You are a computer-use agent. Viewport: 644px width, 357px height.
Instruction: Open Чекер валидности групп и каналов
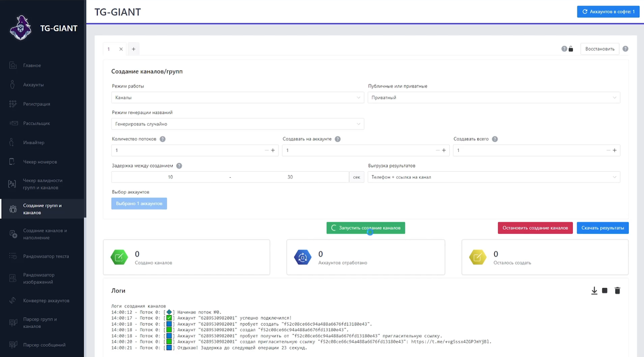coord(43,184)
